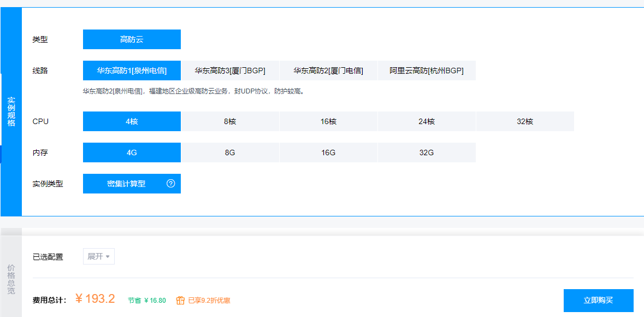Pick 华东高防2[厦门电信] line option

[328, 71]
